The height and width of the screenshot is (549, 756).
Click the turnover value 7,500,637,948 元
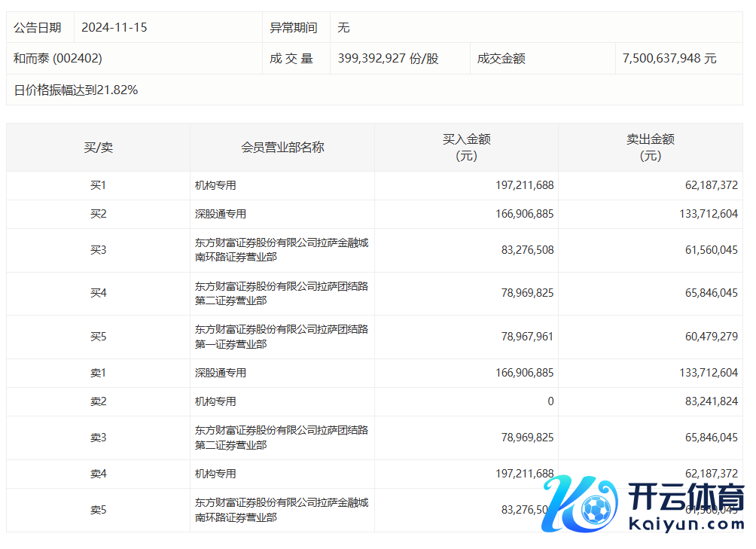click(x=669, y=59)
